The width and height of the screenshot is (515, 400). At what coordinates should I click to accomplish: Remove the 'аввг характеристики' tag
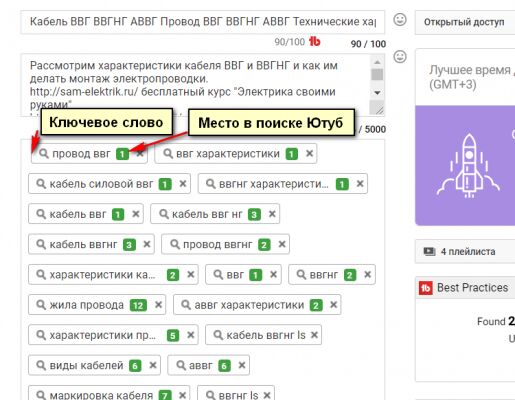click(333, 305)
